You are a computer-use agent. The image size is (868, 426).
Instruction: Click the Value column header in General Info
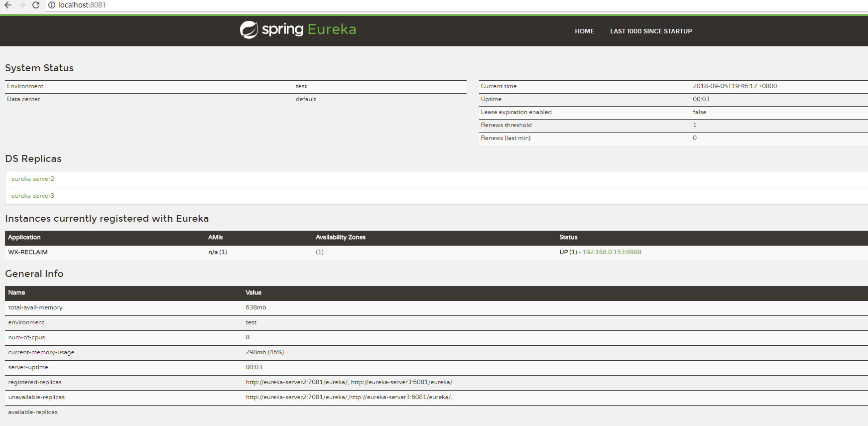pyautogui.click(x=253, y=292)
